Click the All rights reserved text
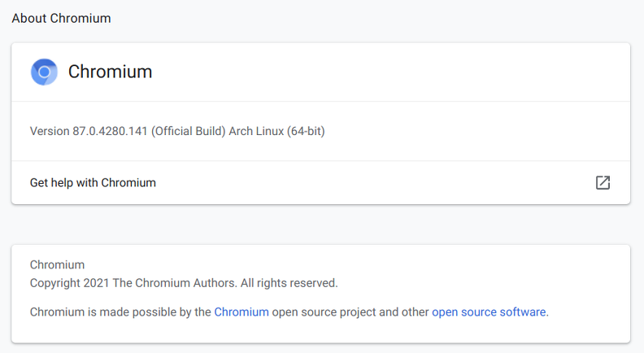644x353 pixels. (289, 283)
